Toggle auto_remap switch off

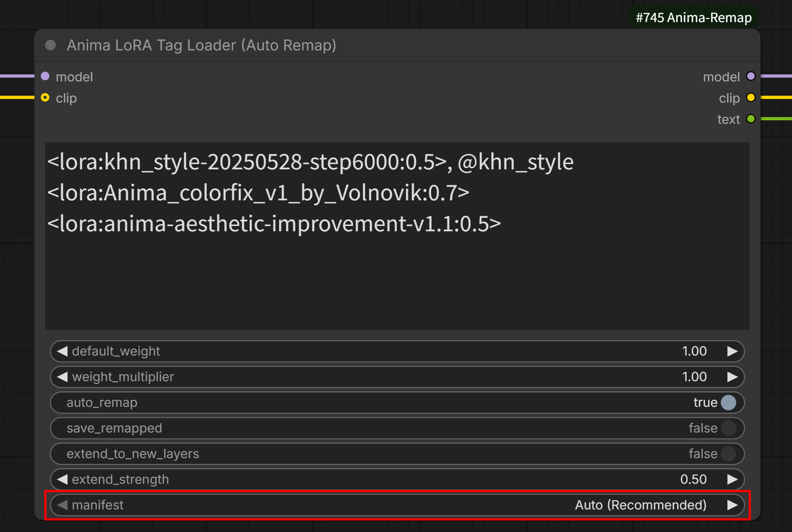[728, 402]
